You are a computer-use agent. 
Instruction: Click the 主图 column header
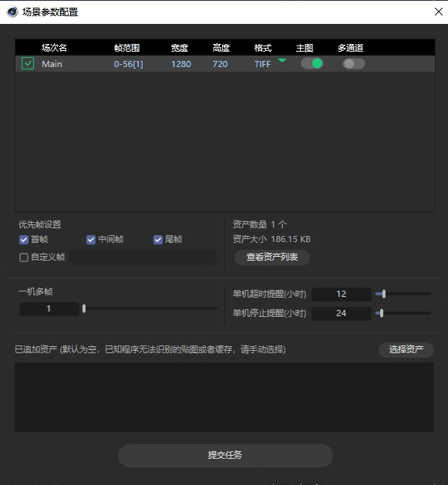(x=305, y=48)
